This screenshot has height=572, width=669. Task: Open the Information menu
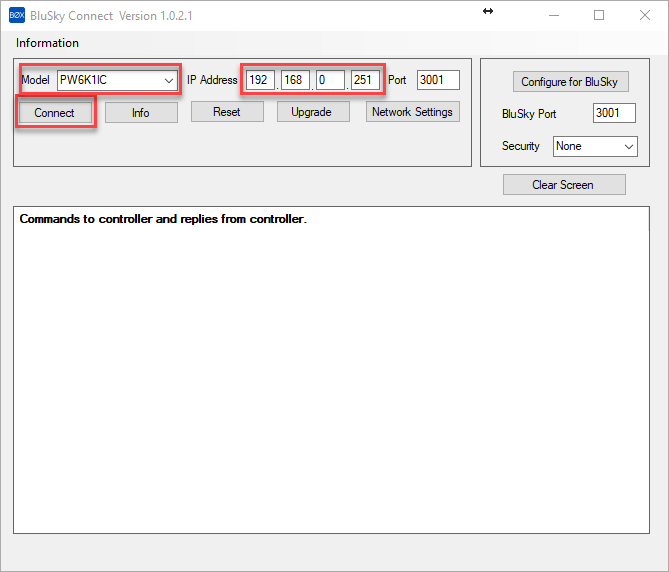[x=47, y=43]
